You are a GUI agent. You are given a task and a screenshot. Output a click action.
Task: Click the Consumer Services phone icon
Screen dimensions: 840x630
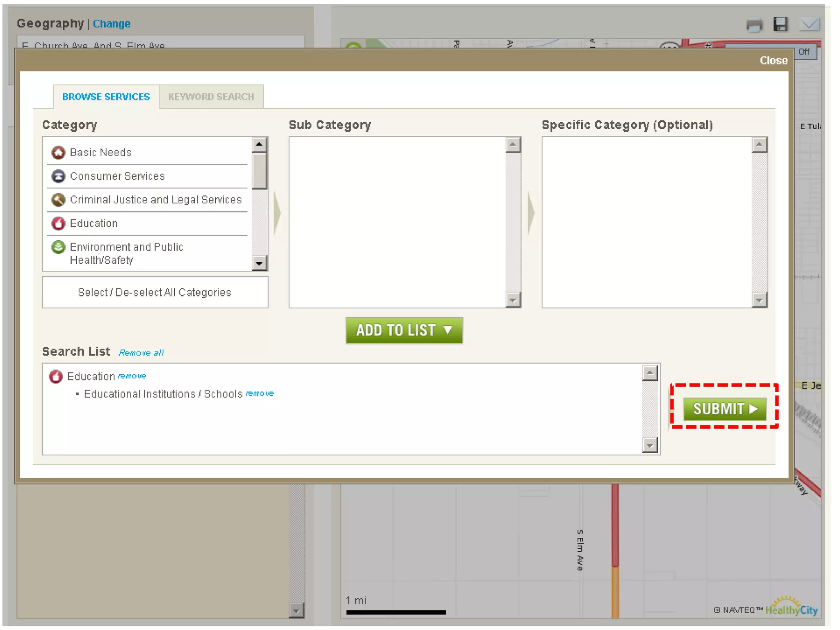pos(58,176)
